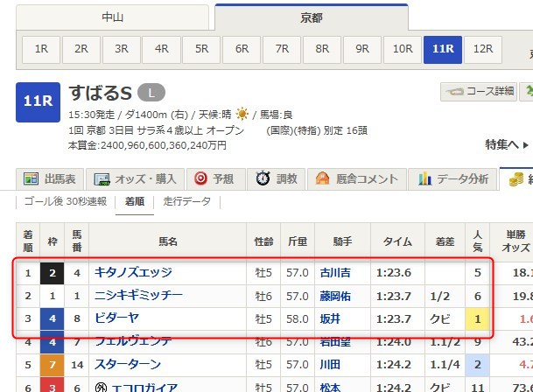The width and height of the screenshot is (533, 392).
Task: Click weight 58.0 in ビダーヤ row
Action: coord(298,318)
